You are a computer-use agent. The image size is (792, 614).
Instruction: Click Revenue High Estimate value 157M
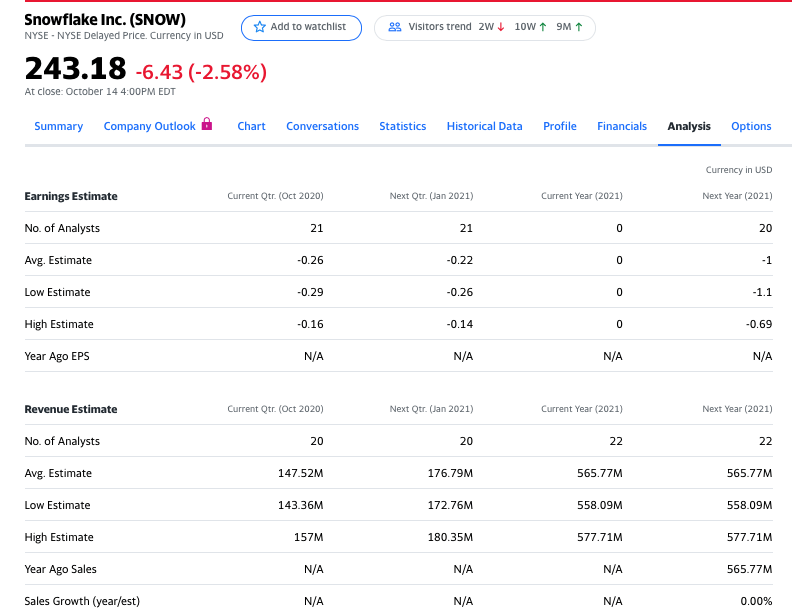pyautogui.click(x=309, y=537)
